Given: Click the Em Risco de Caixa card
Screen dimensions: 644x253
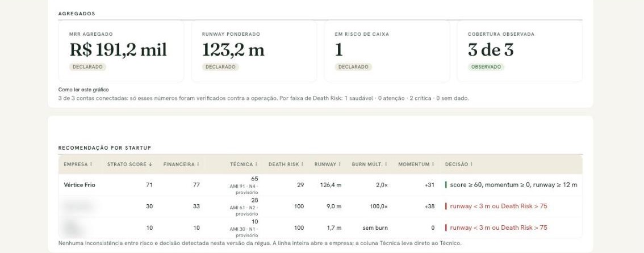Looking at the screenshot, I should pos(387,51).
